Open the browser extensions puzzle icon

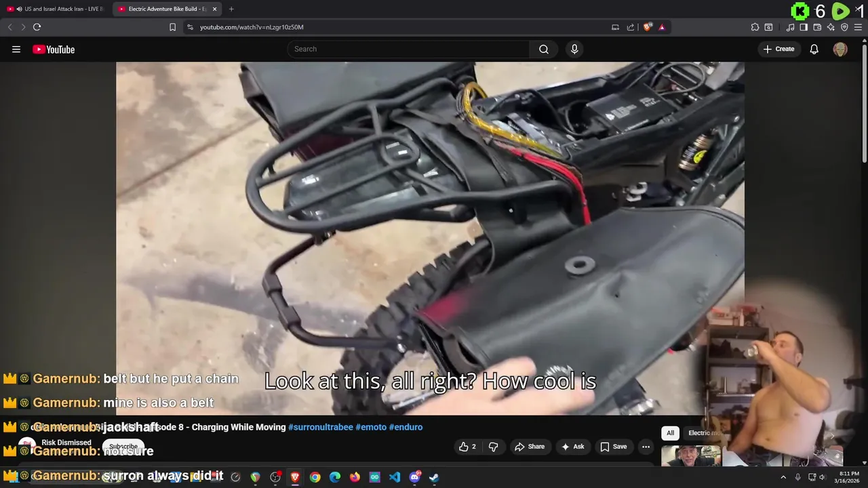pyautogui.click(x=755, y=27)
